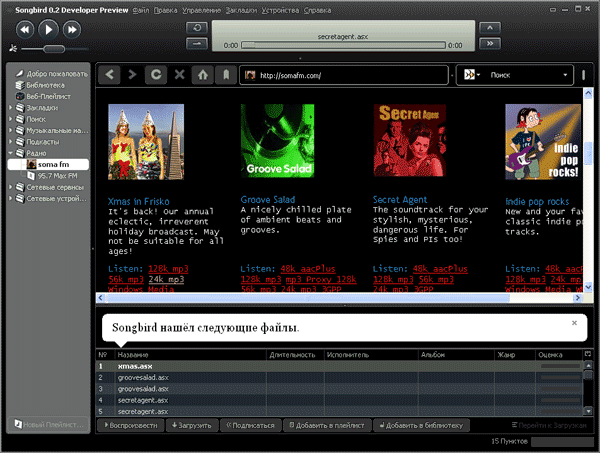Expand the Музыкальные ма... sidebar folder
Image resolution: width=600 pixels, height=453 pixels.
11,130
